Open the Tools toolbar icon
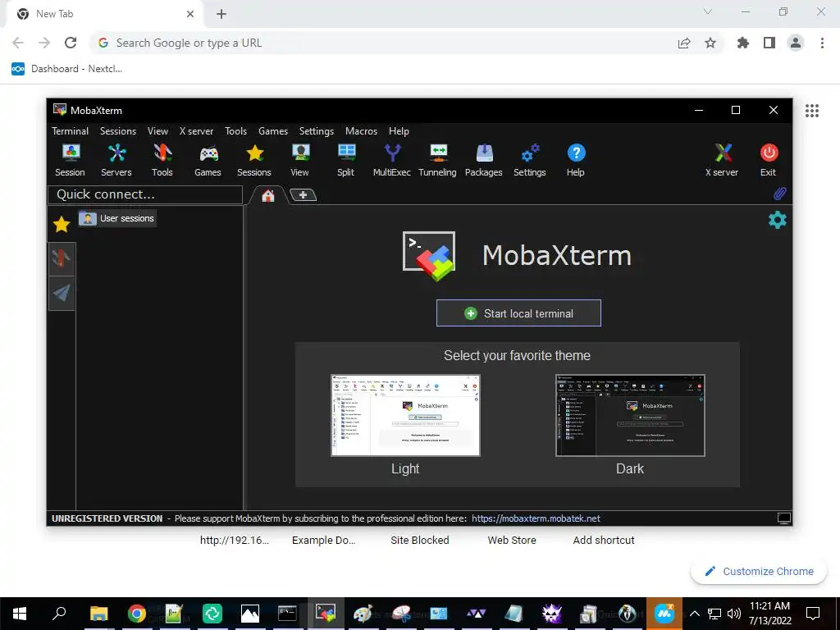 162,160
